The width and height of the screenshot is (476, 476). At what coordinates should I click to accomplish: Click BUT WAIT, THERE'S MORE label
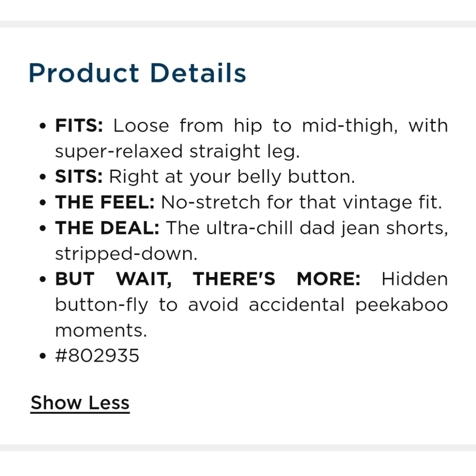point(208,278)
